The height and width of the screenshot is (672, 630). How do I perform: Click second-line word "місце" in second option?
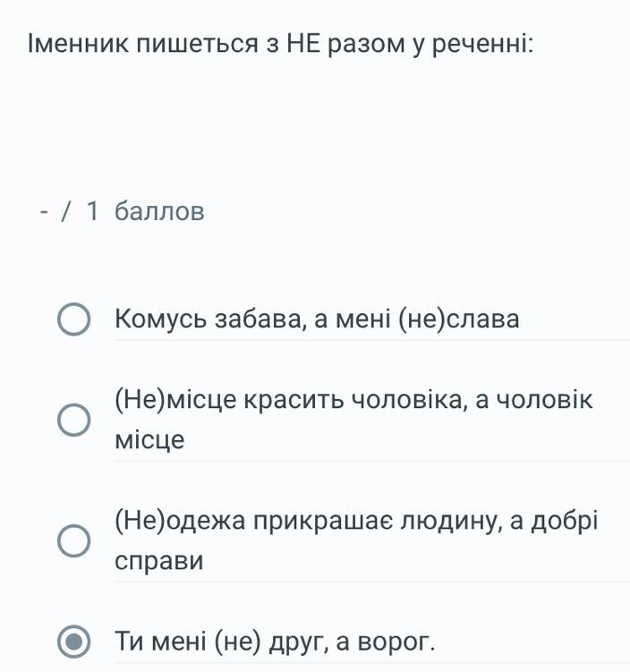[149, 440]
